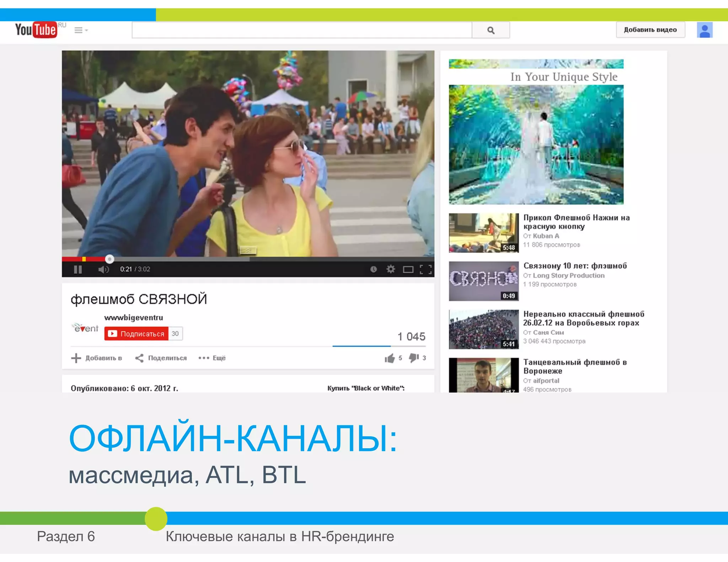Open the Воробьевых горах flashmob thumbnail
728x562 pixels.
(x=484, y=329)
